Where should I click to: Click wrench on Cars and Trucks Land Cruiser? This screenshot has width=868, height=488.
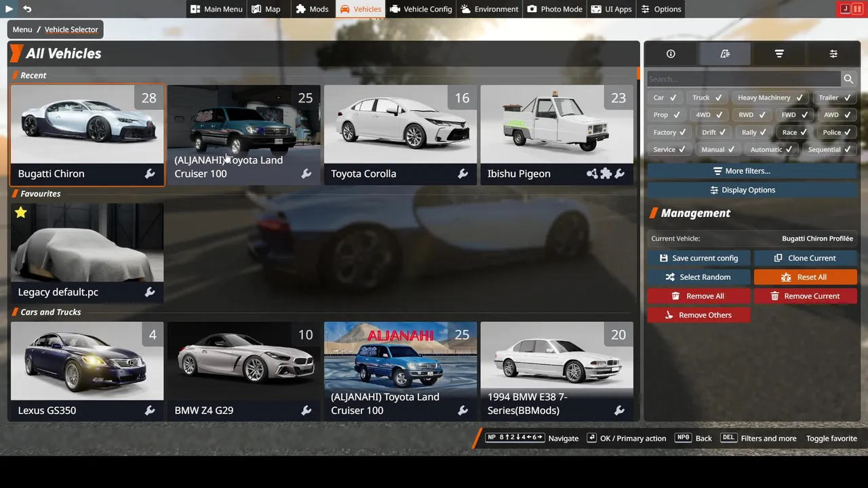click(x=463, y=411)
